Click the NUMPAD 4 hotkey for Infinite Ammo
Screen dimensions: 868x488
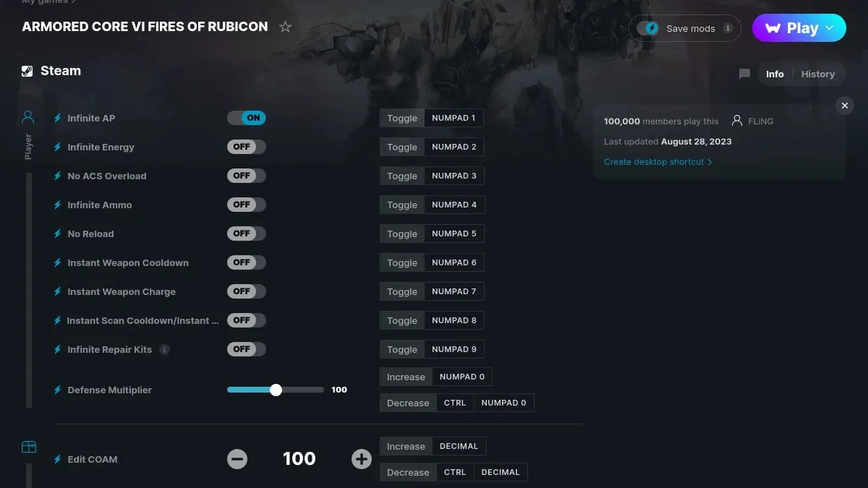point(454,205)
